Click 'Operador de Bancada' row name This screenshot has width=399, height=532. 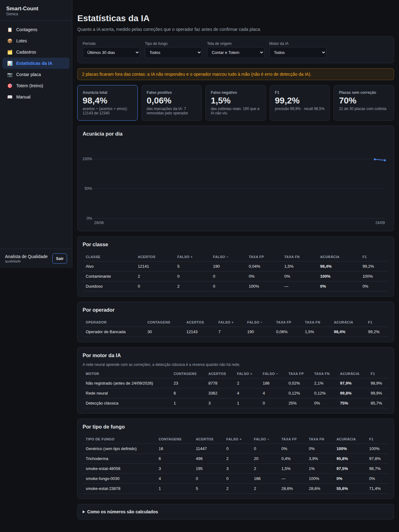(106, 332)
